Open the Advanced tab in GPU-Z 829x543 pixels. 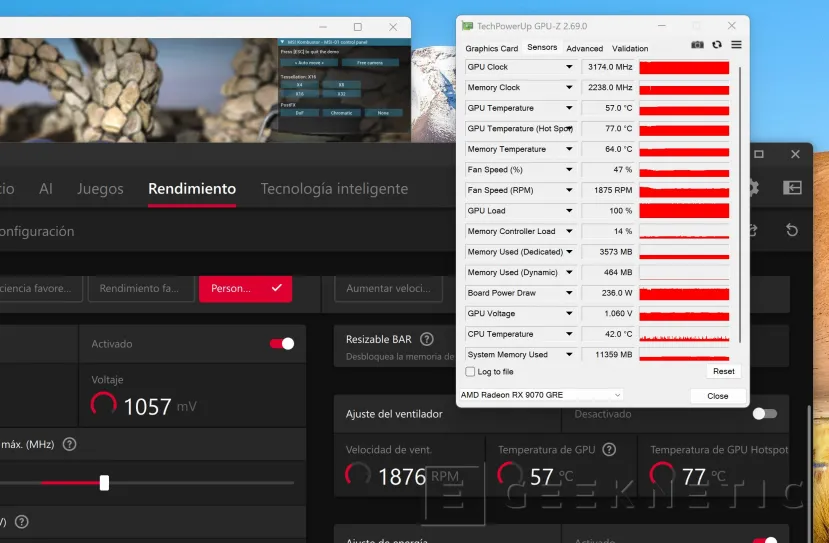[x=585, y=48]
